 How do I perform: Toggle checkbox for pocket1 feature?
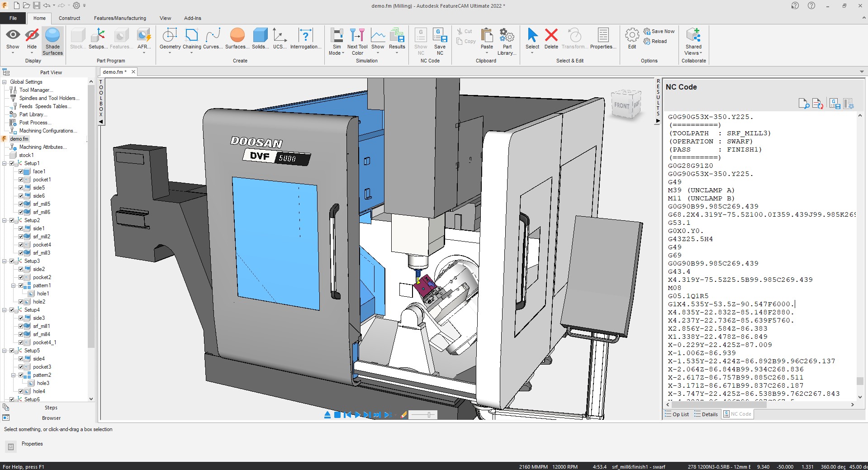point(21,180)
